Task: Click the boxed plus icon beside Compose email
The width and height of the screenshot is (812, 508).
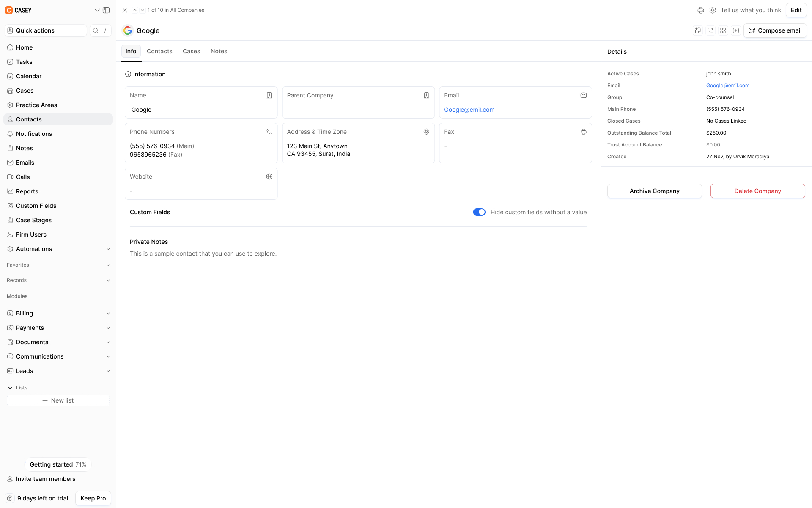Action: pyautogui.click(x=736, y=30)
